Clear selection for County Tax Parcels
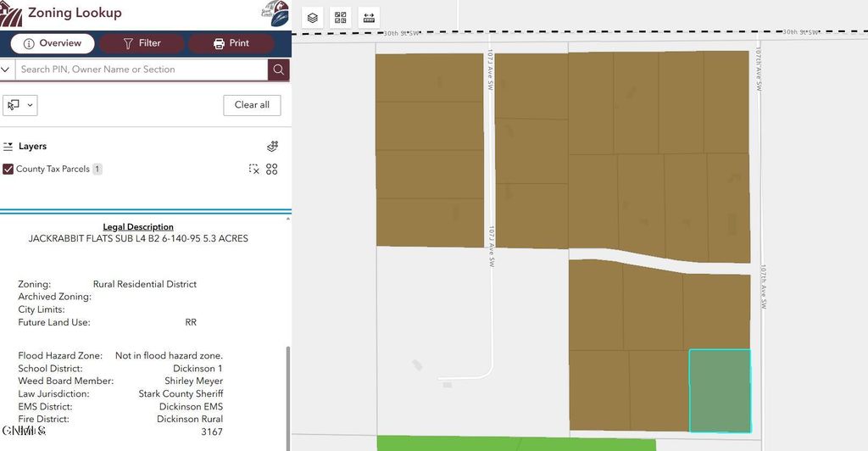Viewport: 868px width, 451px height. click(x=253, y=169)
